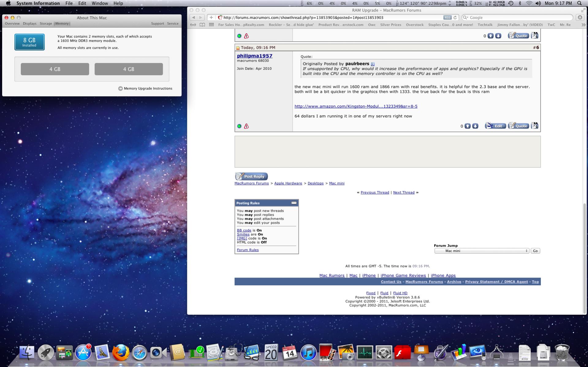
Task: Open the Amazon Kingston module link
Action: 356,106
